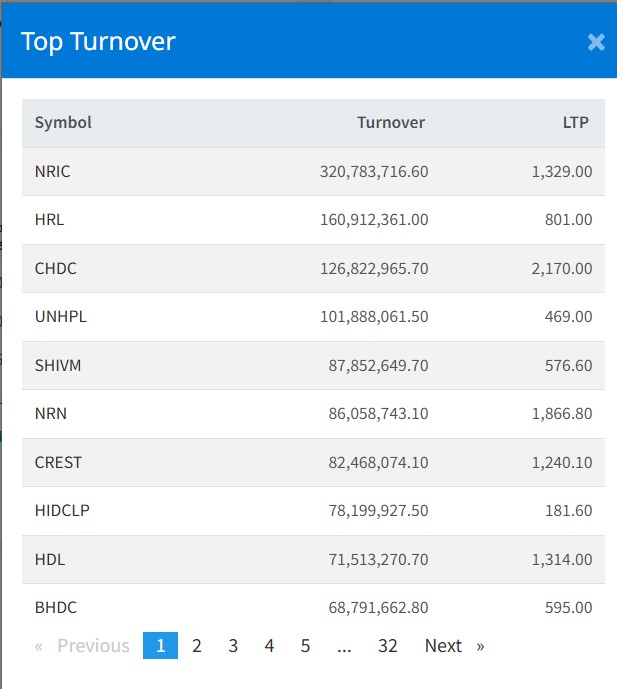Select the HDL symbol row
The image size is (617, 689).
[x=50, y=560]
